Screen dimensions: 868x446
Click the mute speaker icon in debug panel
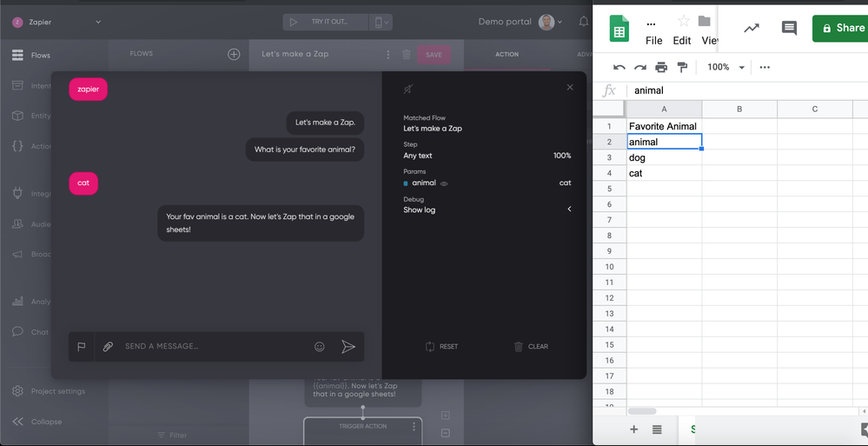pos(408,89)
